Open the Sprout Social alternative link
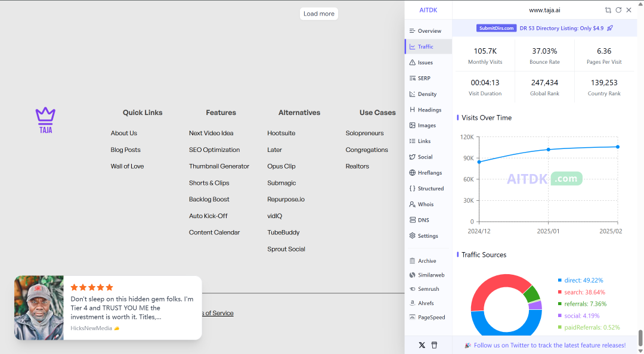Screen dimensions: 644x354 tap(286, 249)
